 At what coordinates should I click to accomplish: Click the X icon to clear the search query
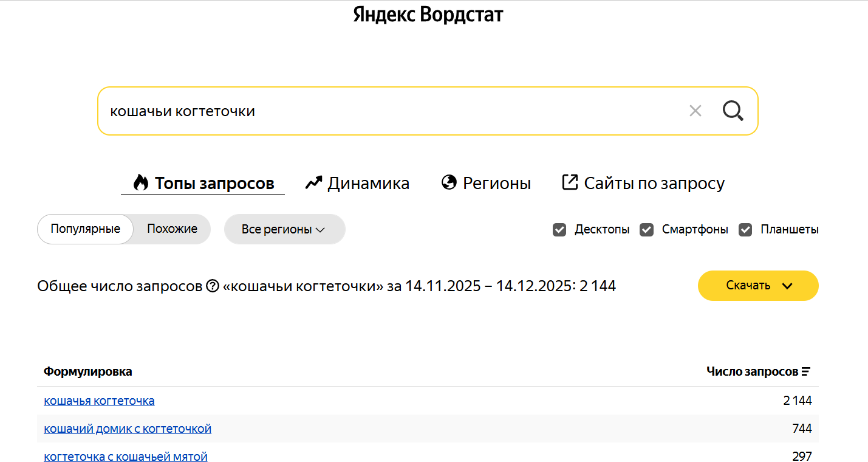[x=695, y=111]
